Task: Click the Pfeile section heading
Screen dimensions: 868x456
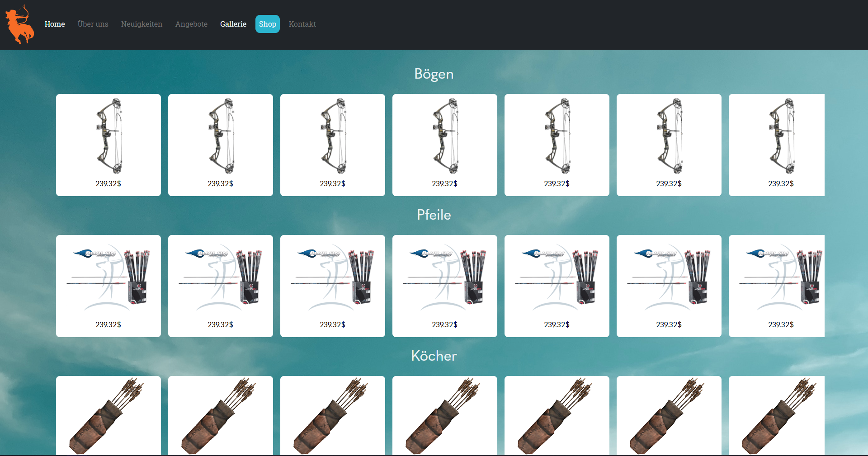Action: click(434, 215)
